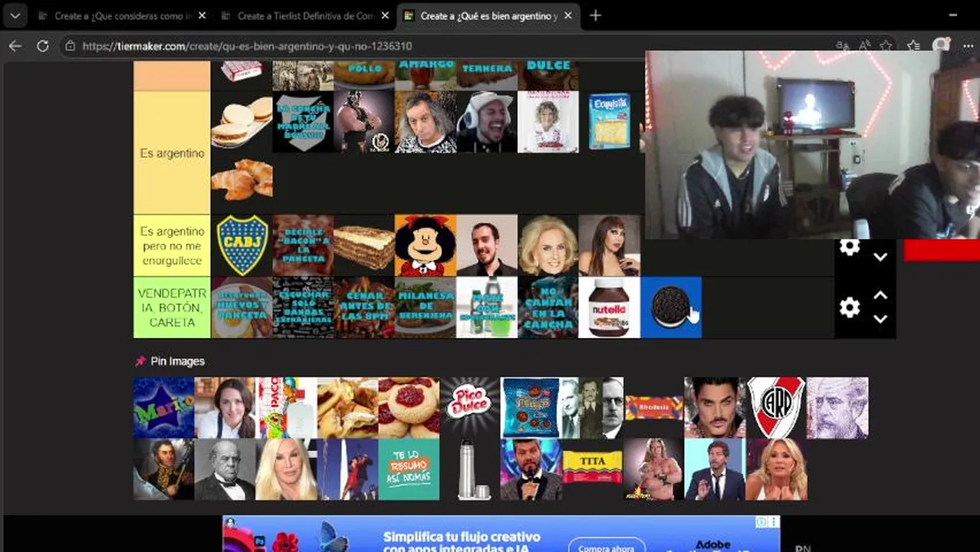
Task: Select man with white cap and headphones
Action: tap(487, 122)
